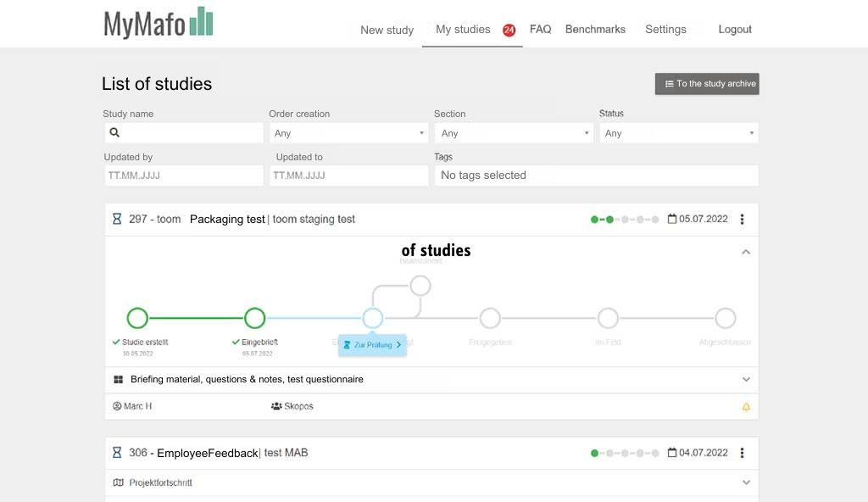Open three-dot menu for study 297
This screenshot has height=502, width=868.
(742, 219)
